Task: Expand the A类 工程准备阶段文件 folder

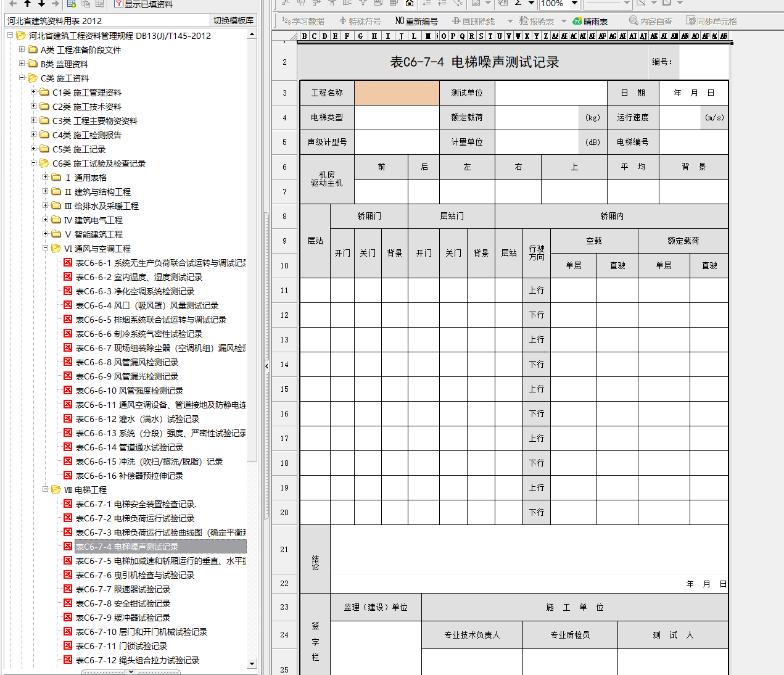Action: point(22,49)
